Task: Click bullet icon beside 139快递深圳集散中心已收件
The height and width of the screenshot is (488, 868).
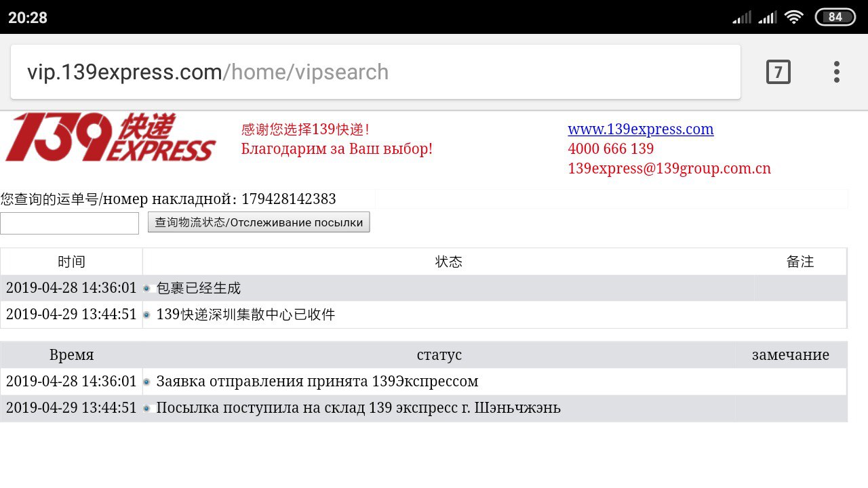Action: click(146, 315)
